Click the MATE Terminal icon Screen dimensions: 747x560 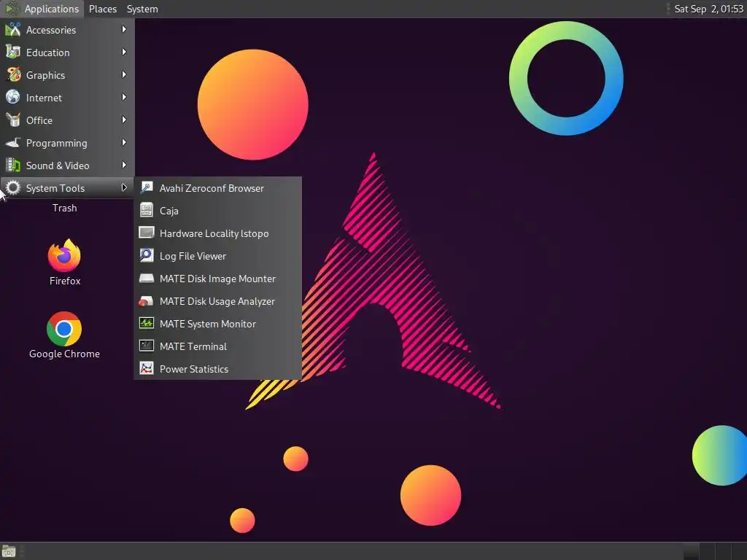(x=146, y=346)
